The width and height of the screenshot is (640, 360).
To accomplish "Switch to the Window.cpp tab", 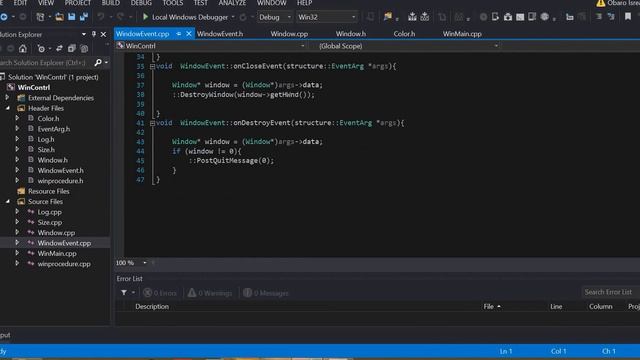I will (289, 34).
